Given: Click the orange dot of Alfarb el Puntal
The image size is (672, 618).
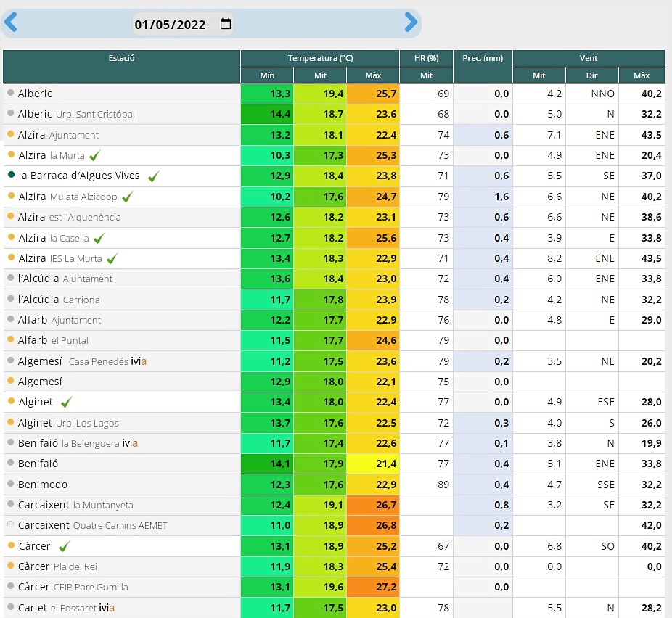Looking at the screenshot, I should (11, 339).
